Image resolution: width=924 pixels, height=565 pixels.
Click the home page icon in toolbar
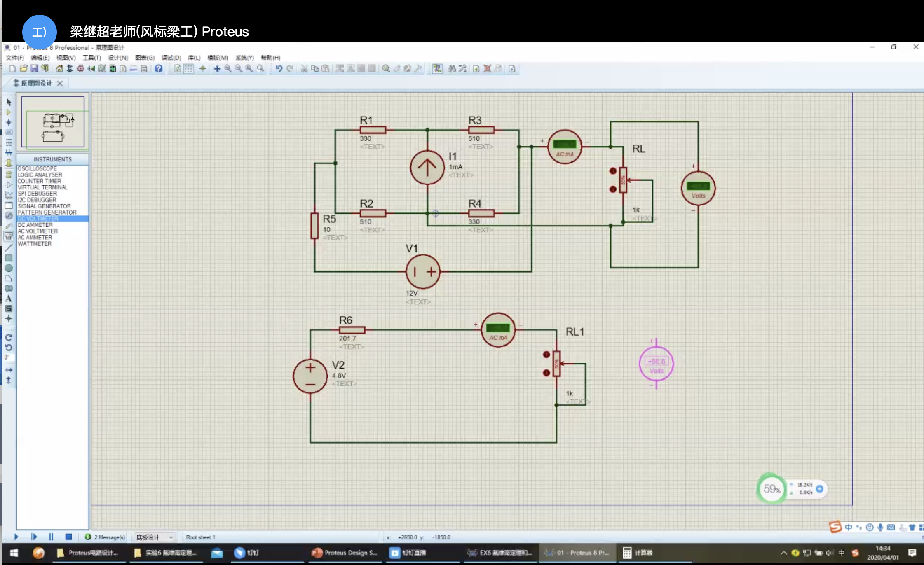[59, 69]
